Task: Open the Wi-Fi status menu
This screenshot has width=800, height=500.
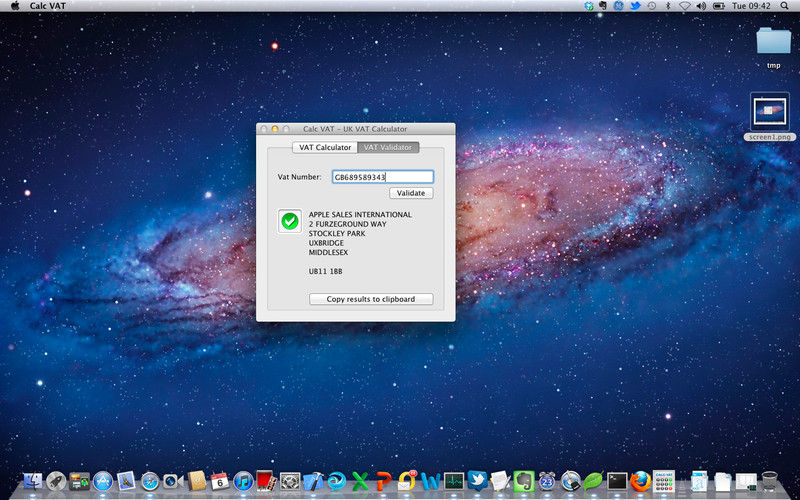Action: (x=685, y=6)
